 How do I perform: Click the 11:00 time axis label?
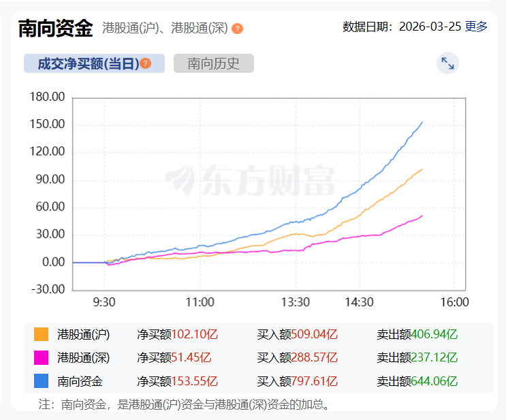pyautogui.click(x=200, y=302)
